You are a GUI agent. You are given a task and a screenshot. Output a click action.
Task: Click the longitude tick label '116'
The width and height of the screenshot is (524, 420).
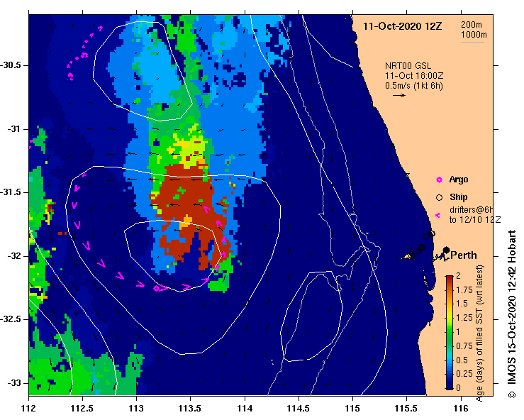point(461,409)
